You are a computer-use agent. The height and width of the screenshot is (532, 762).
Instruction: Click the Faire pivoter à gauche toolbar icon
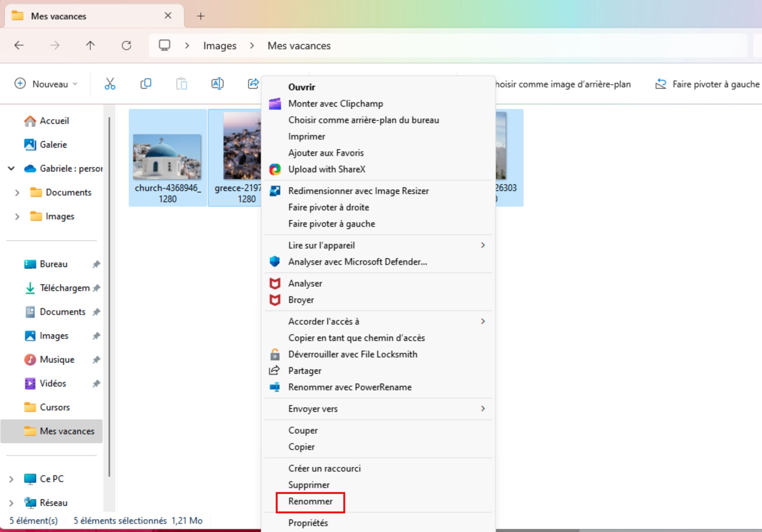660,84
